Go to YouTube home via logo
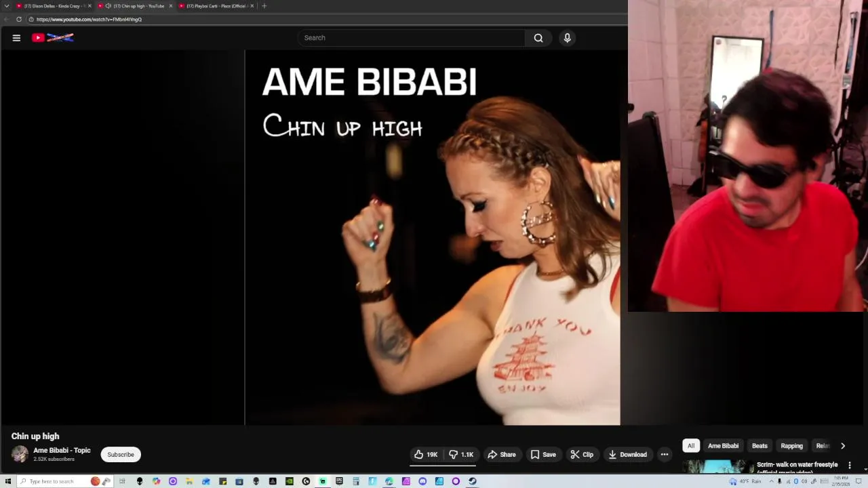This screenshot has width=868, height=488. coord(52,38)
